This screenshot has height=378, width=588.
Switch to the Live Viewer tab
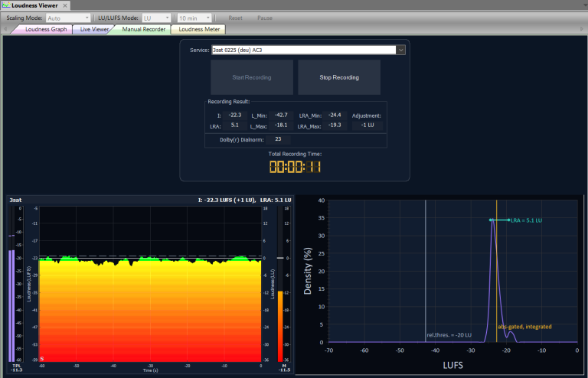point(94,29)
